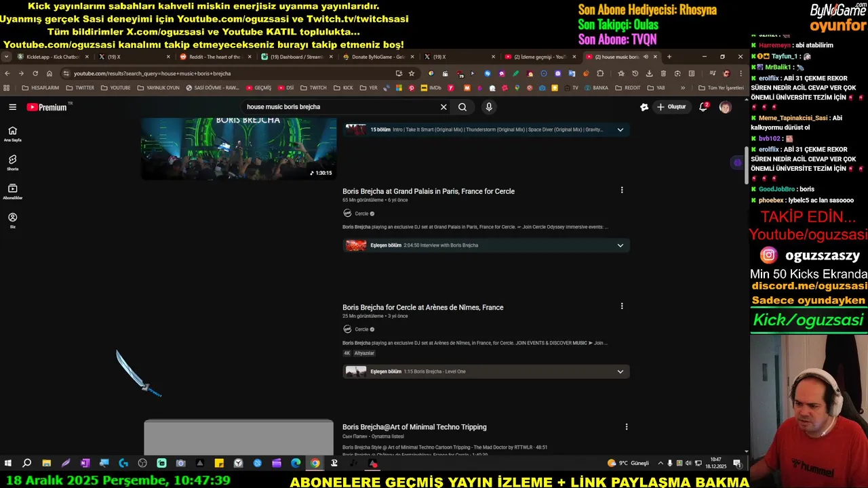Image resolution: width=868 pixels, height=488 pixels.
Task: Mute the house music tab audio
Action: point(646,57)
